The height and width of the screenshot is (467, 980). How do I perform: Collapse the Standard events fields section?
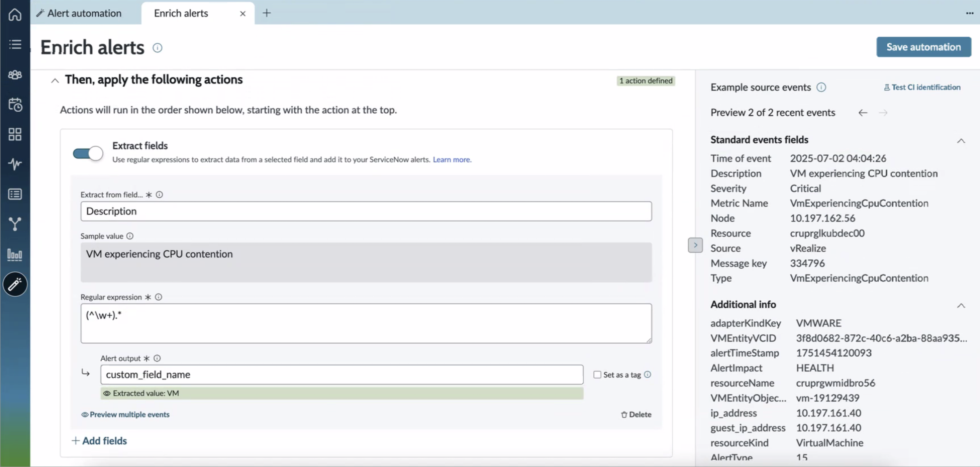pyautogui.click(x=961, y=141)
